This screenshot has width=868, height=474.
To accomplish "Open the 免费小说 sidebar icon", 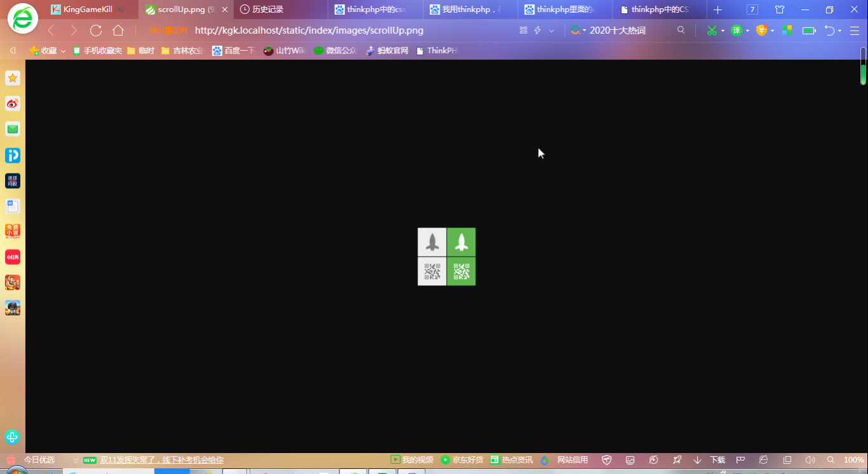I will 13,231.
